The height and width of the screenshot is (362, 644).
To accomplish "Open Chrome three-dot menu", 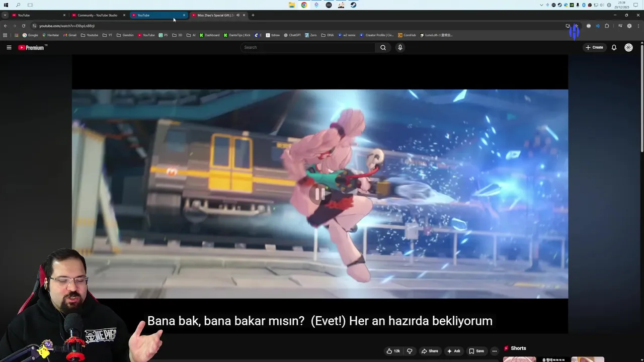I will pyautogui.click(x=638, y=26).
